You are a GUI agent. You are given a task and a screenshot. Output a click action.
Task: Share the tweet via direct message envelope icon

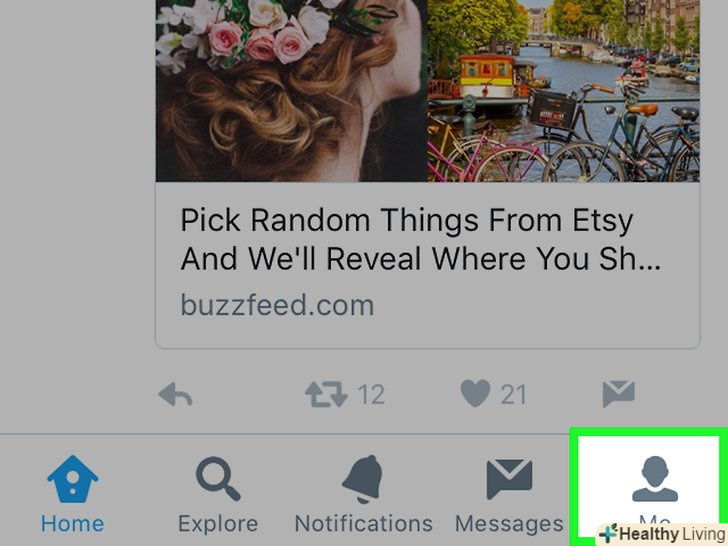[618, 394]
